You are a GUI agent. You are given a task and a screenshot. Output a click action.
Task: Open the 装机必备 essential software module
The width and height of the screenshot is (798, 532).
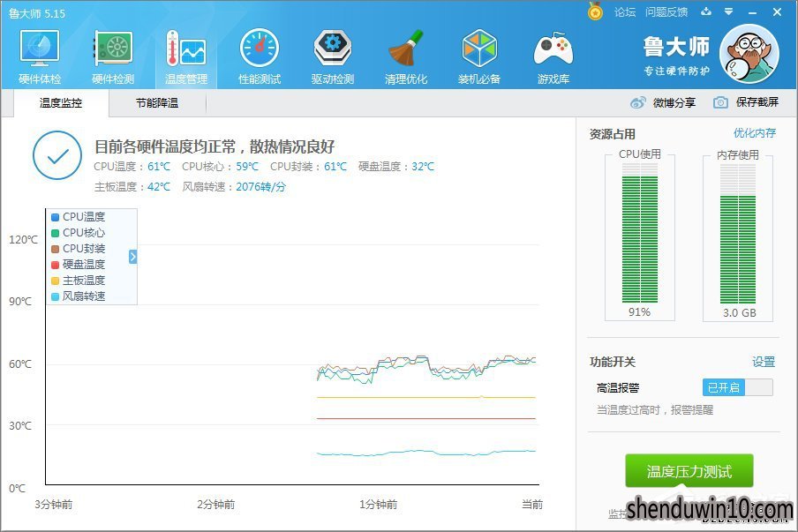479,57
